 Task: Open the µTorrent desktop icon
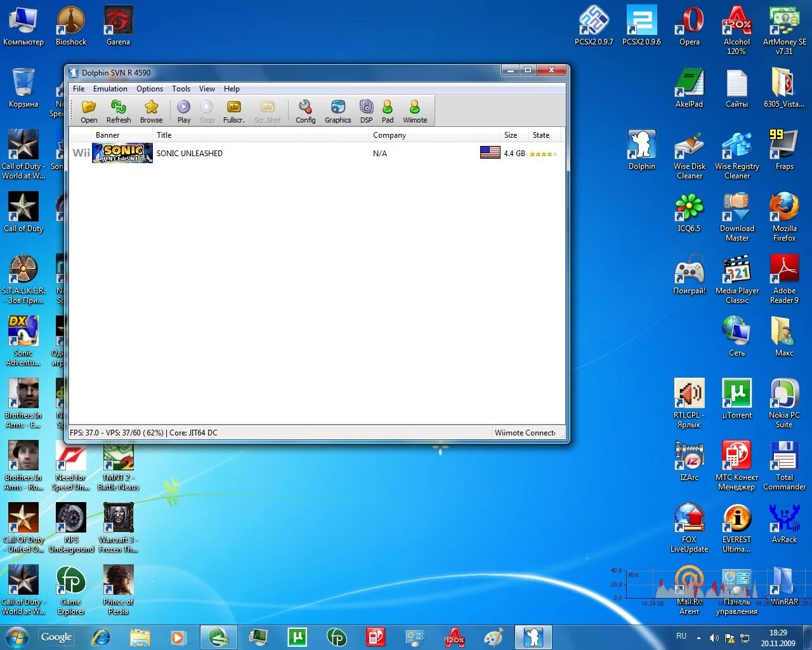(x=737, y=399)
